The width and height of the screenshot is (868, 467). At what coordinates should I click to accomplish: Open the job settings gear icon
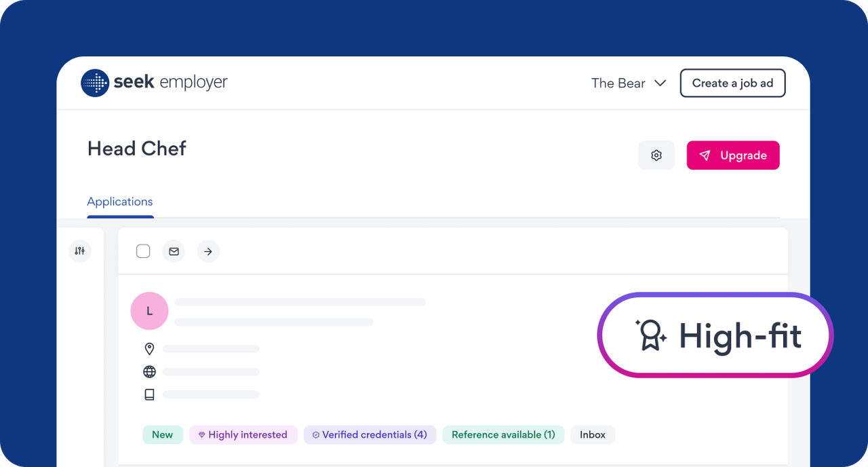click(656, 155)
